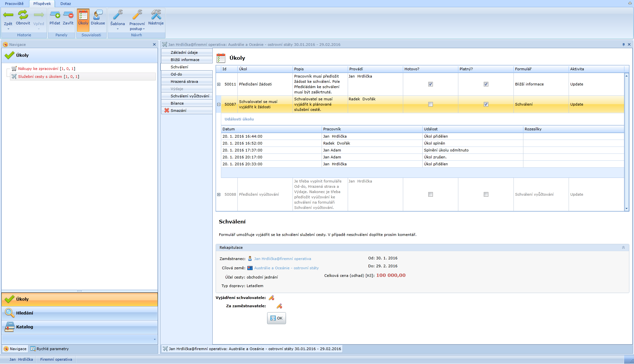Screen dimensions: 634x364
Task: Click edit icon next to Za zaměstnavatele
Action: click(279, 306)
